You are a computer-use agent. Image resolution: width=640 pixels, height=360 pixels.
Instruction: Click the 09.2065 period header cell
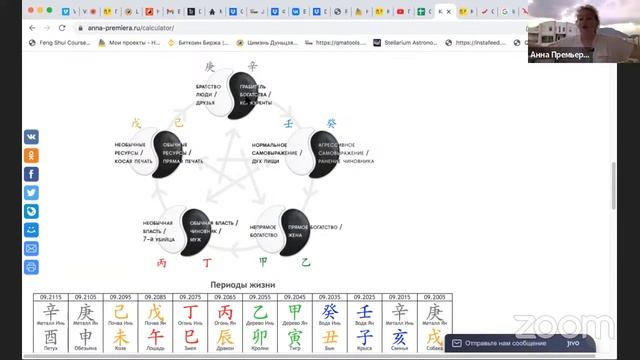(225, 297)
